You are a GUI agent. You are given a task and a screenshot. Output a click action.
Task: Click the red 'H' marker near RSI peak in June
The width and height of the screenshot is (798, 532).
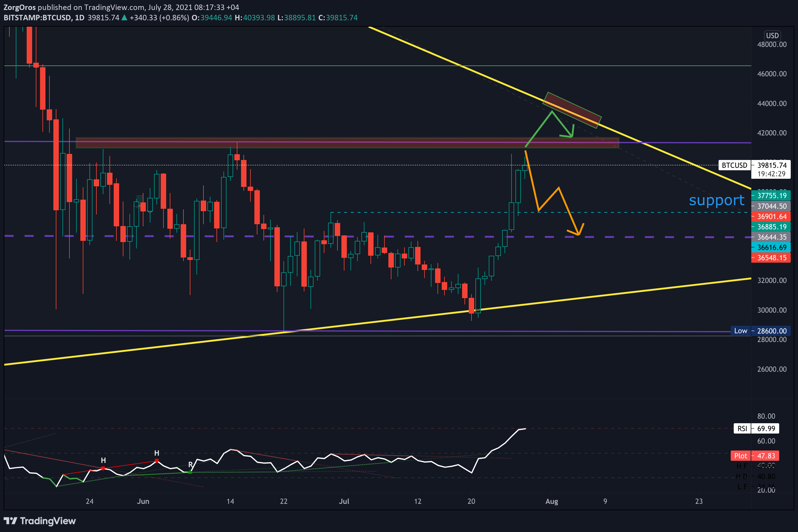click(156, 453)
